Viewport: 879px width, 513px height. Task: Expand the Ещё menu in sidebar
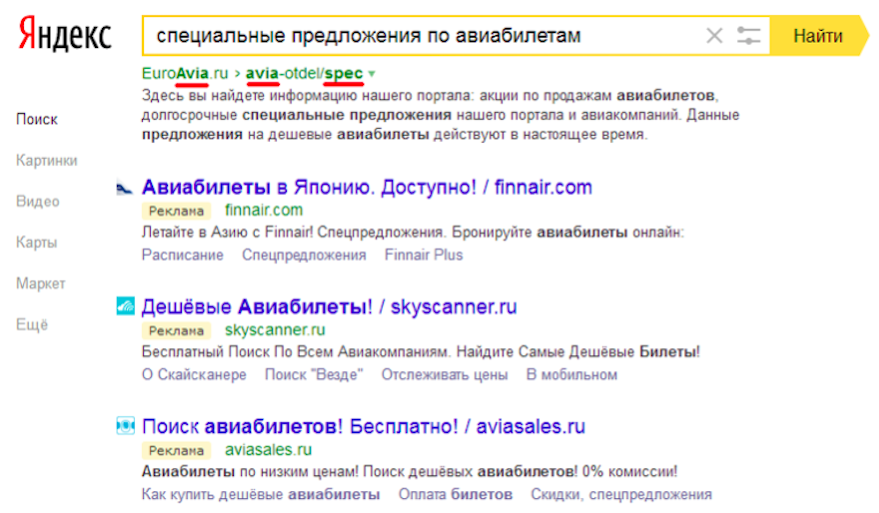pyautogui.click(x=32, y=324)
